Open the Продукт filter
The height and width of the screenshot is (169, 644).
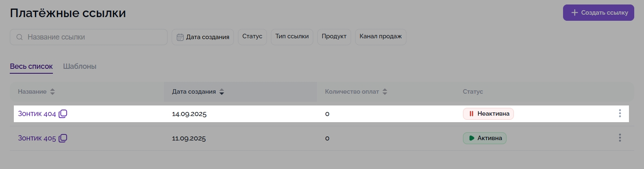(334, 37)
